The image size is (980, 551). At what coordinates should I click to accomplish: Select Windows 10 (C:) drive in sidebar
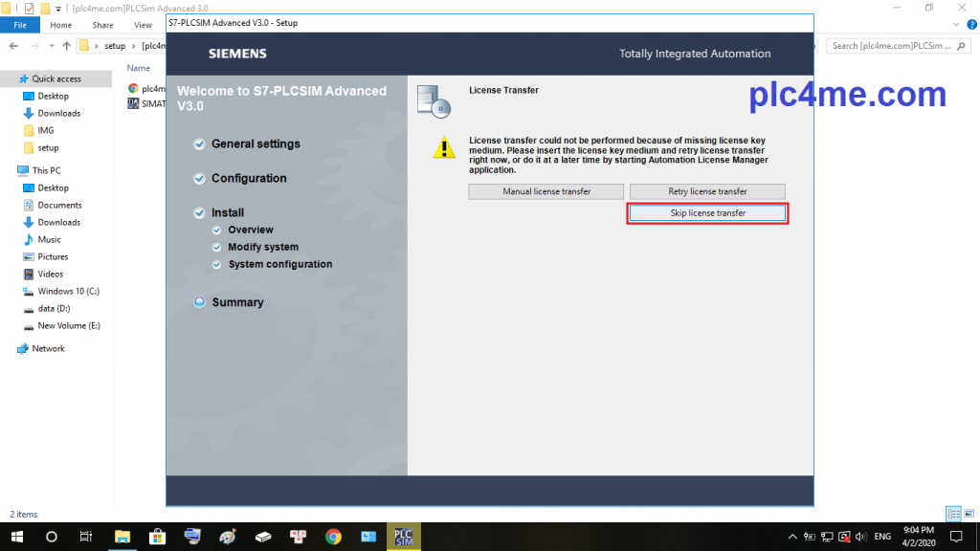point(68,291)
